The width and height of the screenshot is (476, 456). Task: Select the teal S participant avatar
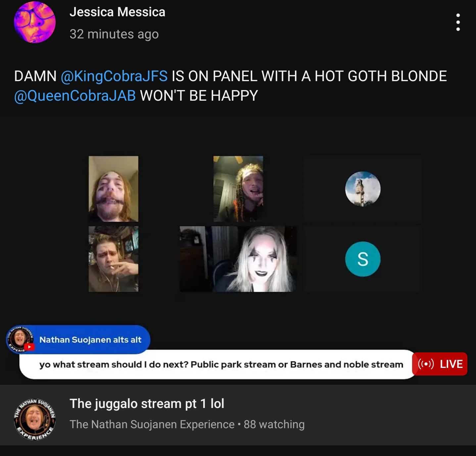(x=363, y=259)
